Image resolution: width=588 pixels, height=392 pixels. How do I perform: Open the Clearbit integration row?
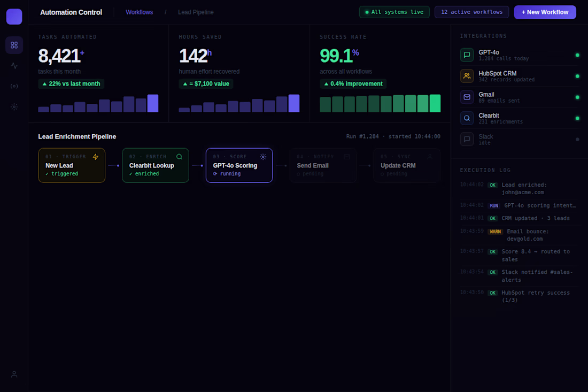click(520, 118)
